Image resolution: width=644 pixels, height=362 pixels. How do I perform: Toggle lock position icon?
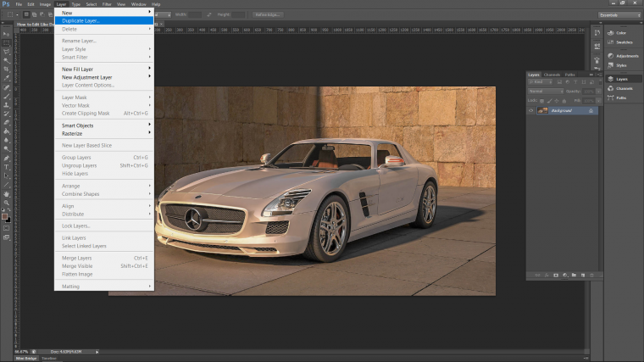(x=557, y=101)
